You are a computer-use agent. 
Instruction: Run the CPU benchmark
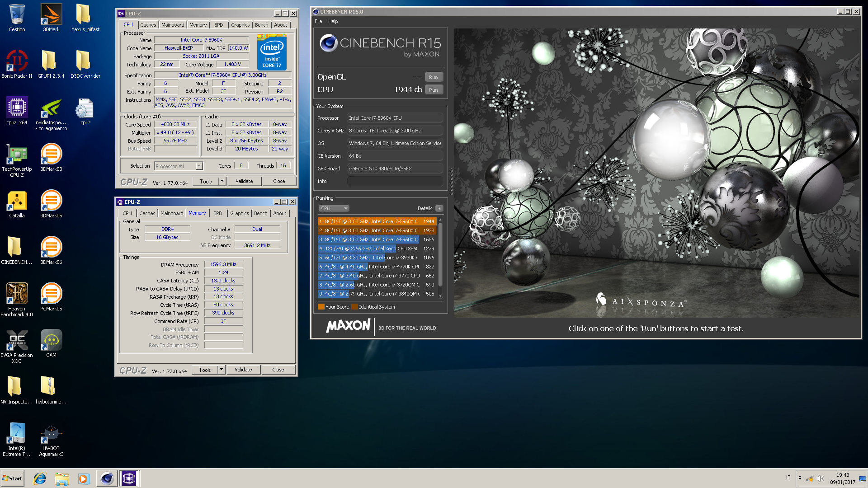[434, 90]
